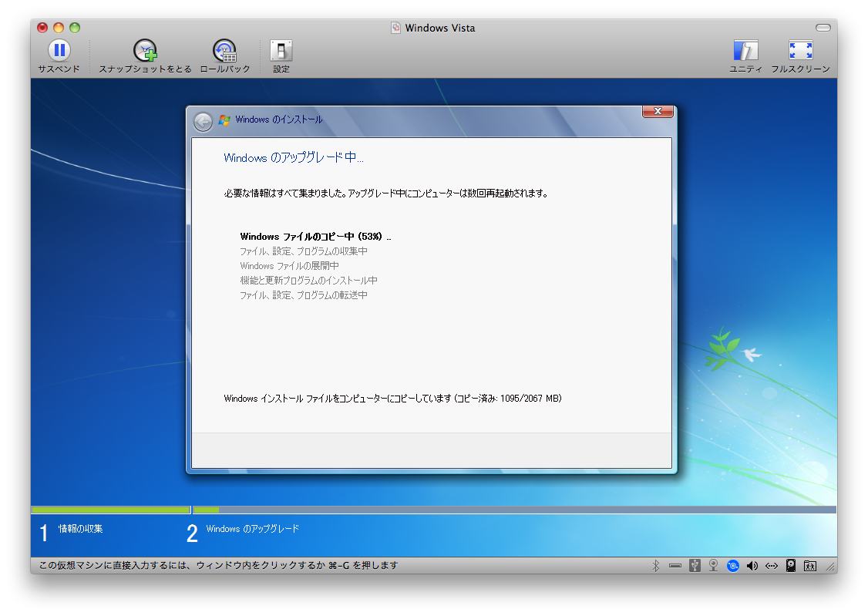This screenshot has height=616, width=868.
Task: Click the window resize grip corner
Action: tap(830, 567)
